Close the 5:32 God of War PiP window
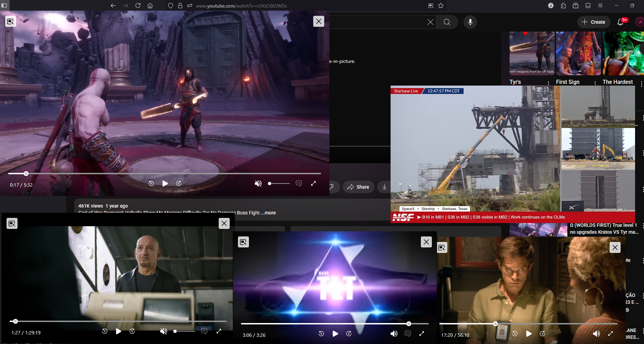The height and width of the screenshot is (344, 644). [x=319, y=21]
